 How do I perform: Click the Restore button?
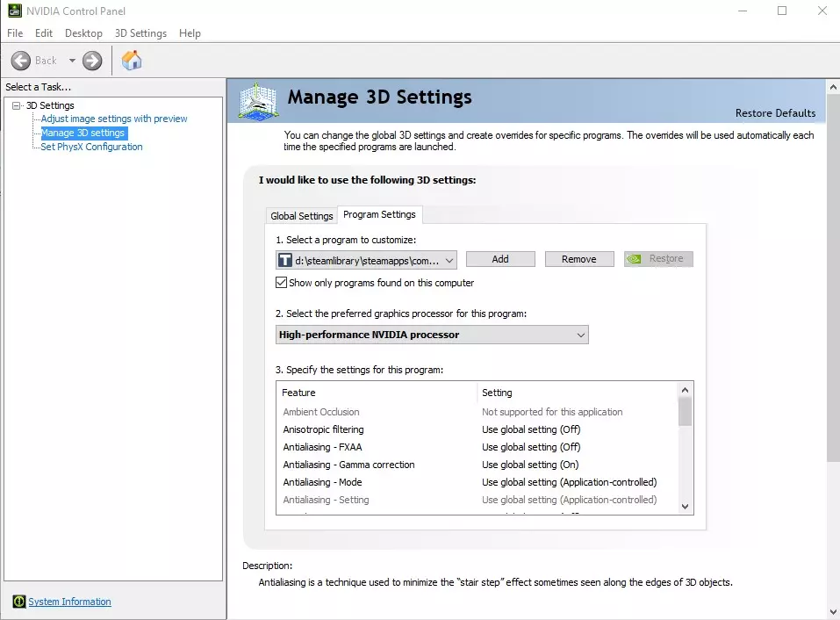[658, 259]
